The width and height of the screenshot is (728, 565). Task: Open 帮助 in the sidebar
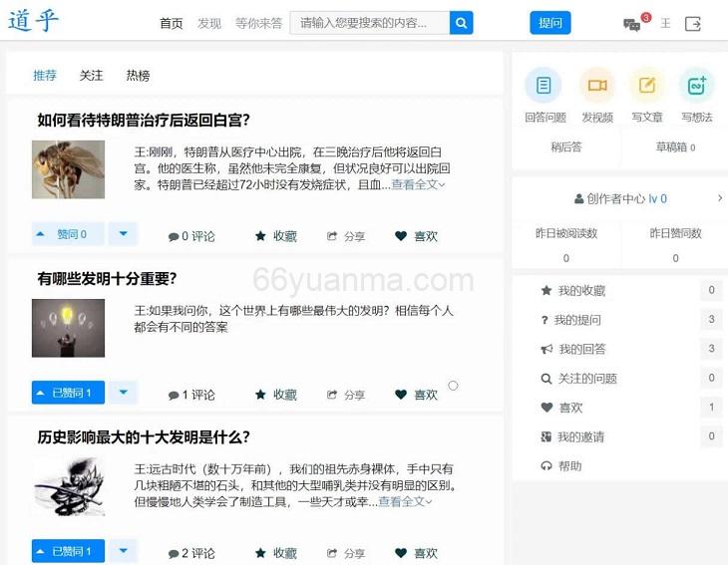[561, 466]
